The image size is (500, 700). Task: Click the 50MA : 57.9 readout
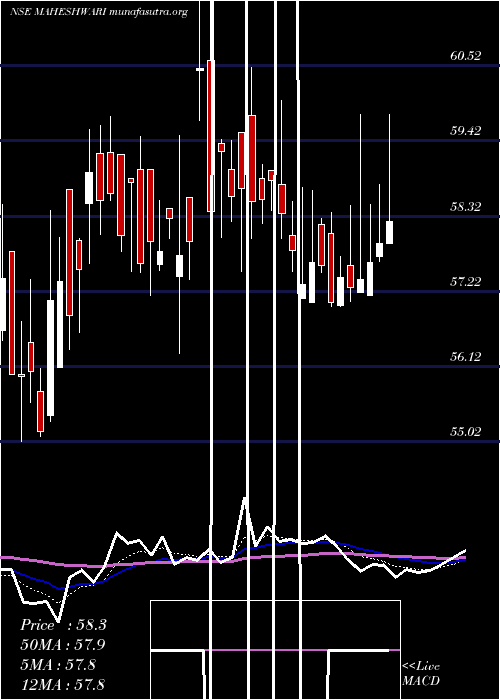tap(63, 645)
